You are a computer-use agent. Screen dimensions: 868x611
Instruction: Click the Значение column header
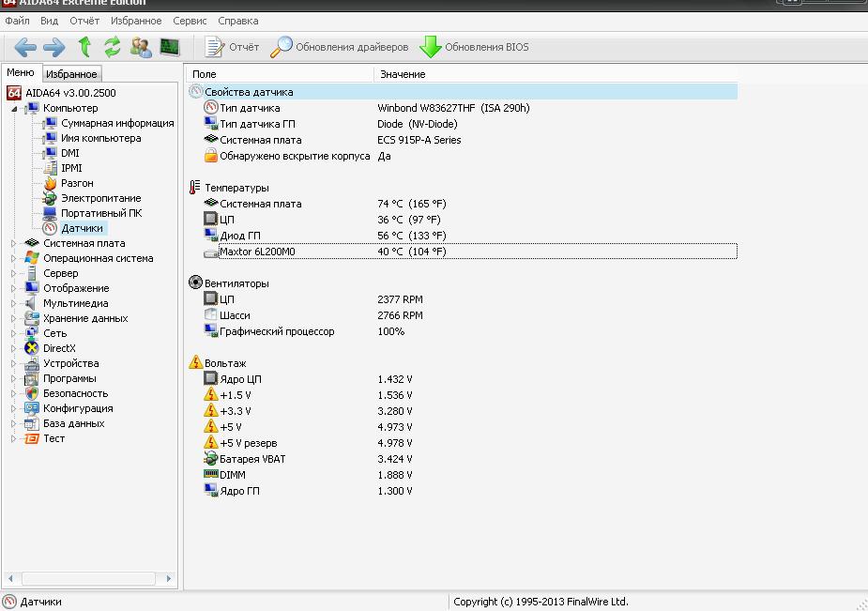point(403,74)
